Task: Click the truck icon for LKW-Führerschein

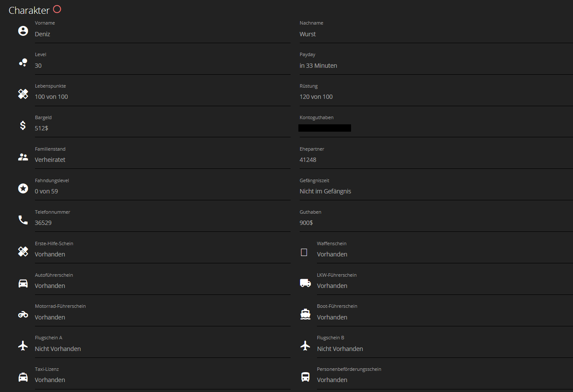Action: point(305,283)
